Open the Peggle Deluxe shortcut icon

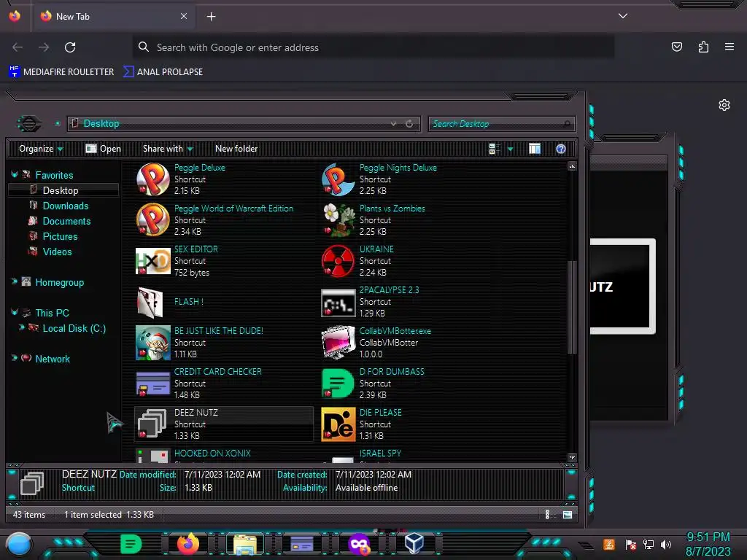(x=153, y=179)
